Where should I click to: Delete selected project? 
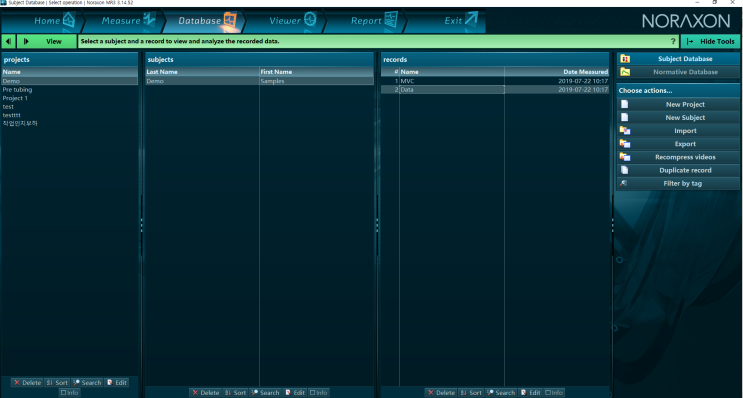pyautogui.click(x=27, y=382)
